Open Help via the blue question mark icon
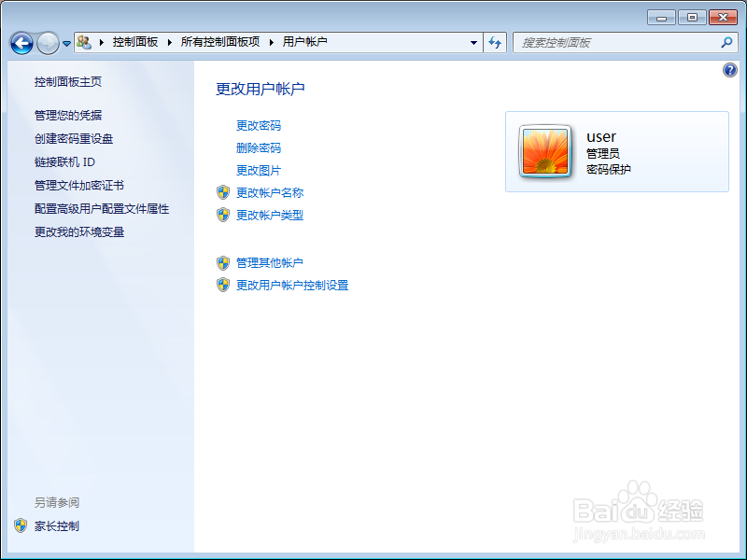This screenshot has width=747, height=560. point(729,70)
